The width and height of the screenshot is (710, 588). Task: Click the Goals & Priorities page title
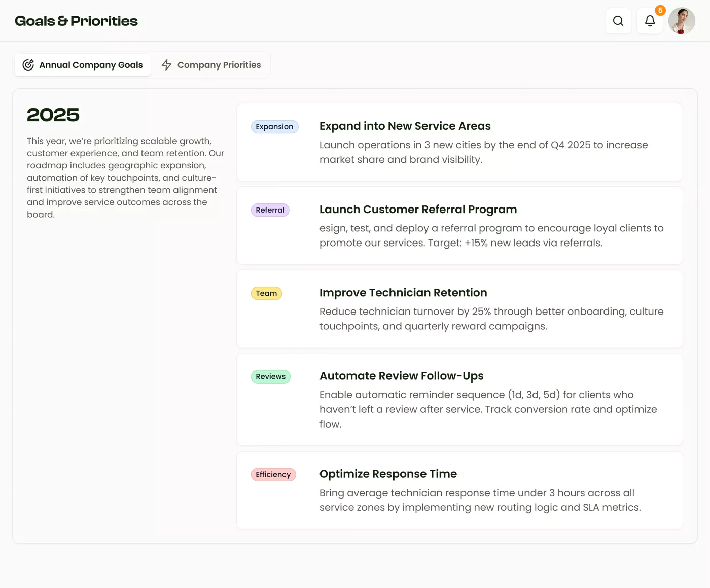(76, 21)
